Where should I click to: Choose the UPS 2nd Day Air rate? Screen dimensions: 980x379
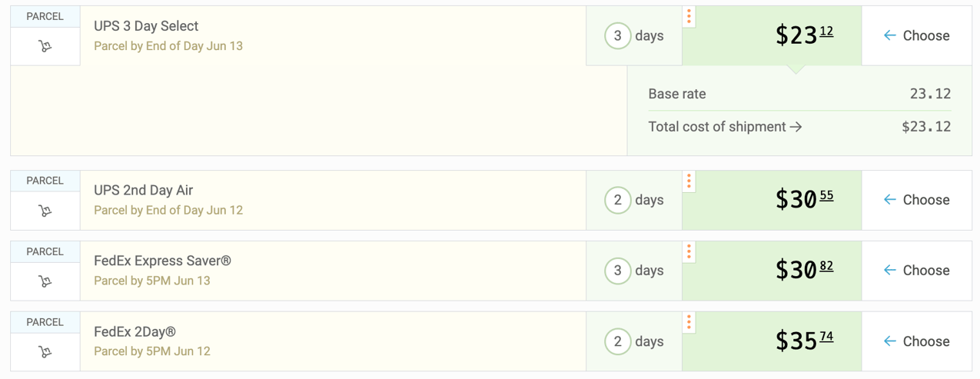[x=916, y=200]
